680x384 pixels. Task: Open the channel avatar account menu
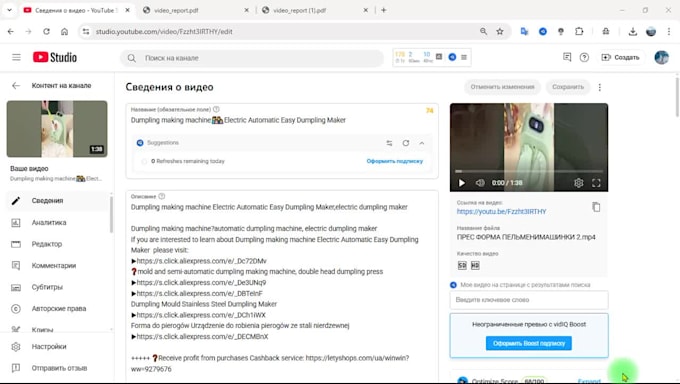pos(661,57)
